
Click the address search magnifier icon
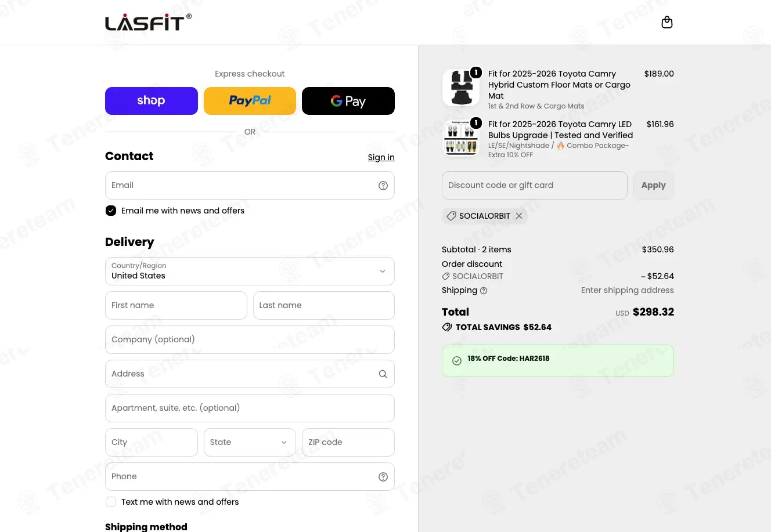coord(383,374)
